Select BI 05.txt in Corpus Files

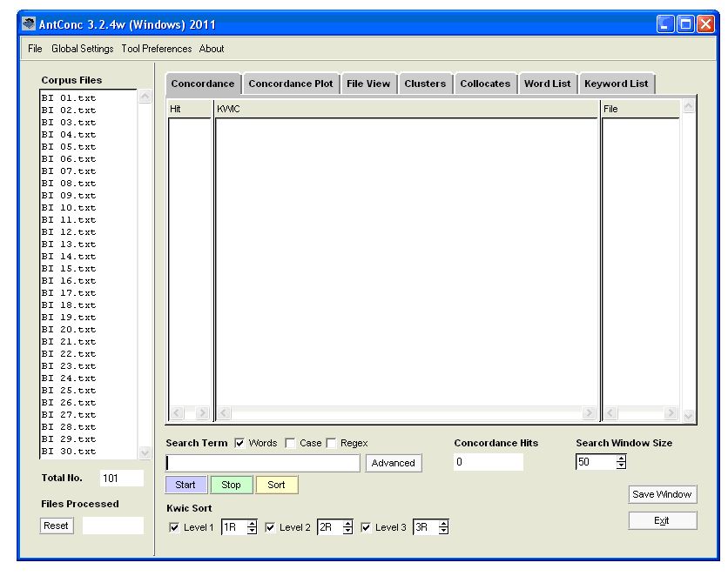point(69,147)
